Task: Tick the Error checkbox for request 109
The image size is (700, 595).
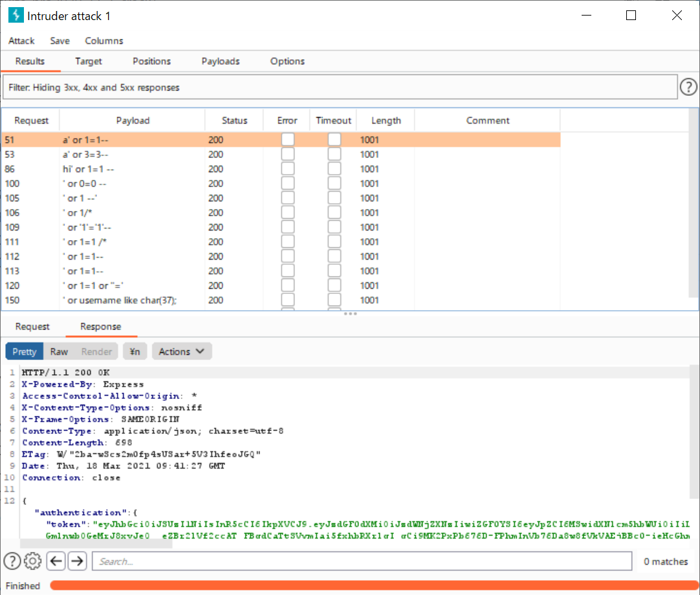Action: pyautogui.click(x=287, y=227)
